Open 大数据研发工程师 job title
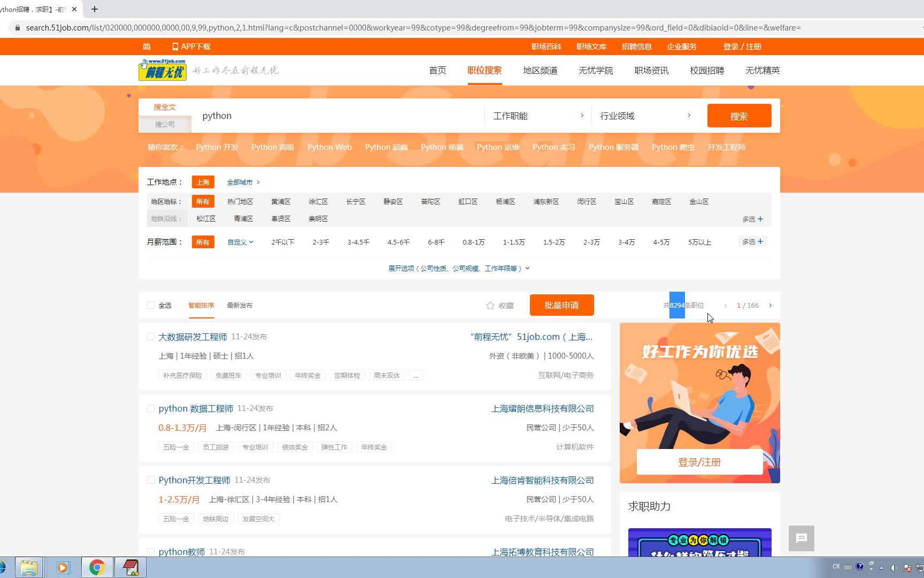This screenshot has width=924, height=578. click(x=192, y=337)
